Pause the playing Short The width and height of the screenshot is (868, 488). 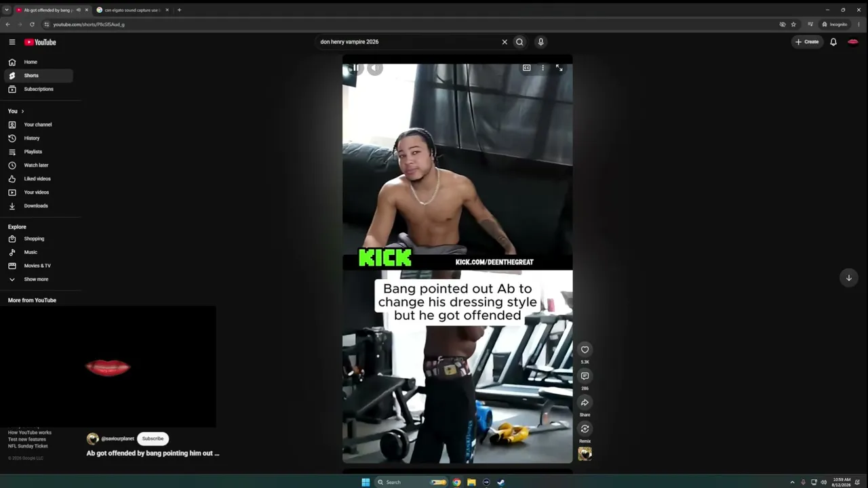(355, 68)
